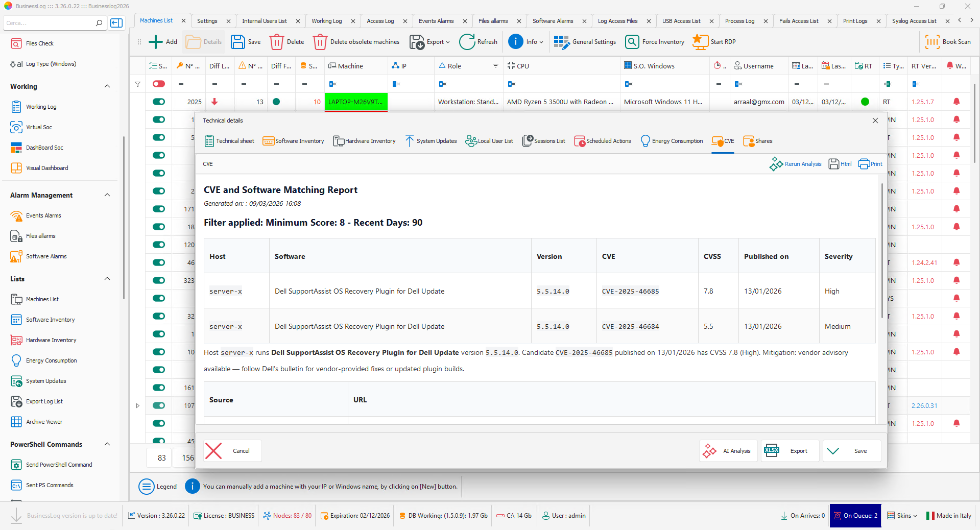Image resolution: width=980 pixels, height=530 pixels.
Task: Select the Scheduled Actions tab
Action: coord(603,141)
